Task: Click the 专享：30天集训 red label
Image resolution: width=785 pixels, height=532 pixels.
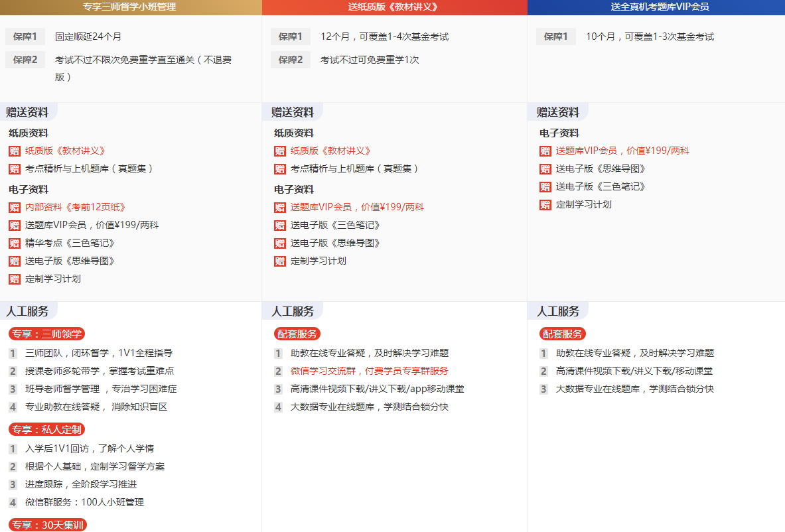Action: click(48, 525)
